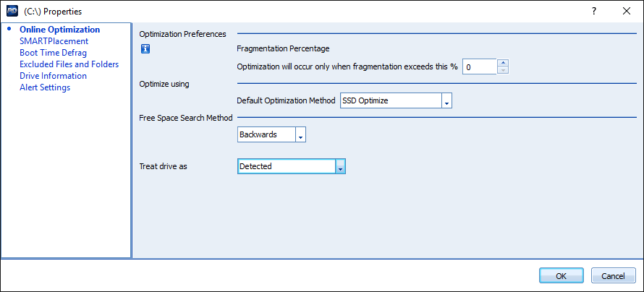Select Online Optimization in the sidebar
This screenshot has height=292, width=644.
(59, 30)
